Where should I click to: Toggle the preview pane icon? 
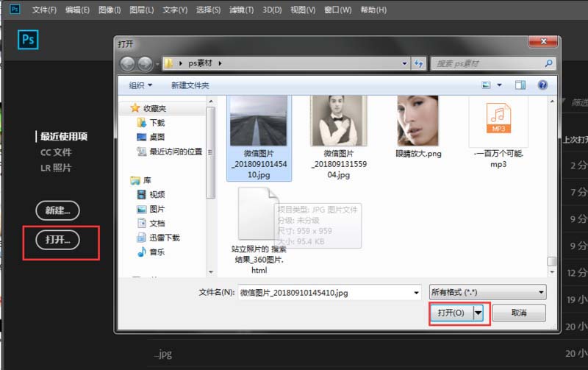coord(520,85)
